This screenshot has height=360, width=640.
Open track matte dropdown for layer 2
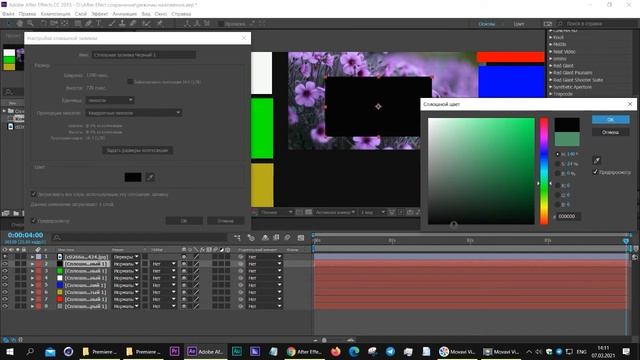point(163,264)
